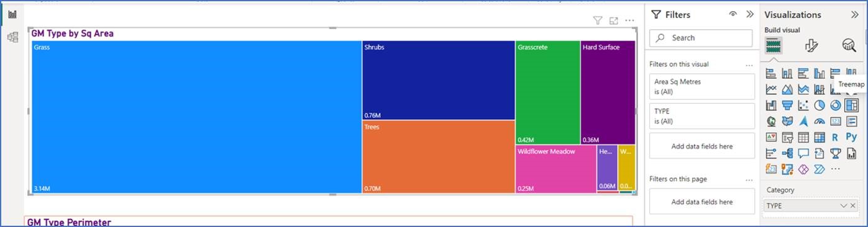Select the green Grasscrete treemap tile
The height and width of the screenshot is (227, 868).
547,92
